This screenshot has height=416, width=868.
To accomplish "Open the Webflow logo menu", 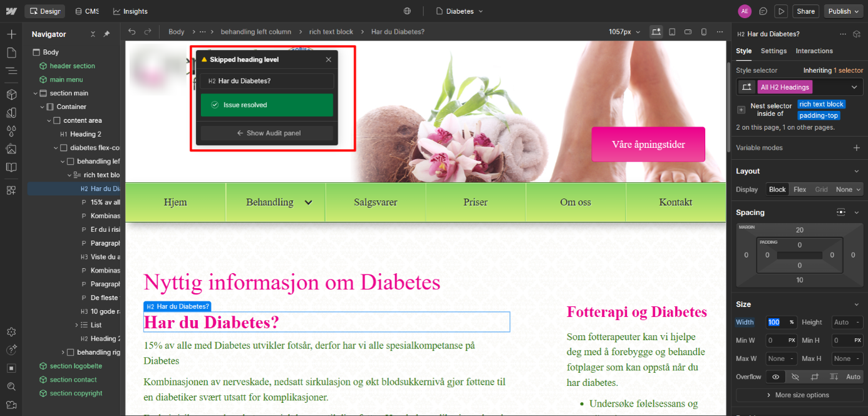I will (11, 11).
